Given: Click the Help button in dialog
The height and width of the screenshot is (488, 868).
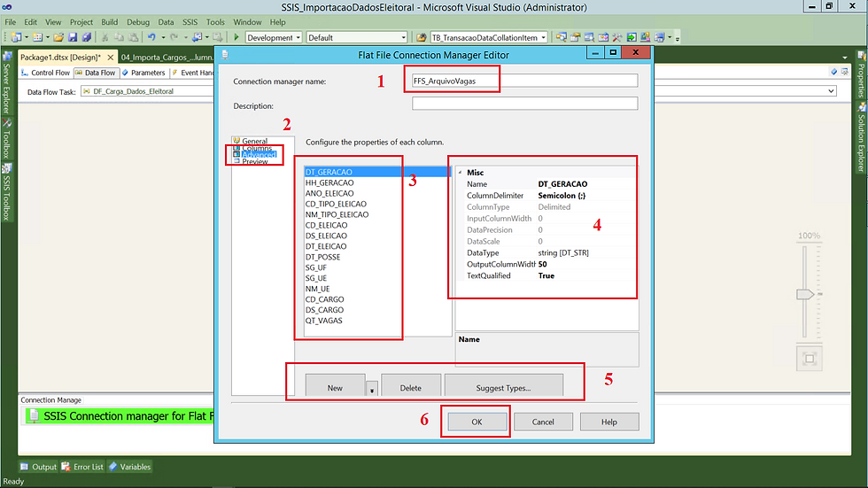Looking at the screenshot, I should pyautogui.click(x=609, y=422).
